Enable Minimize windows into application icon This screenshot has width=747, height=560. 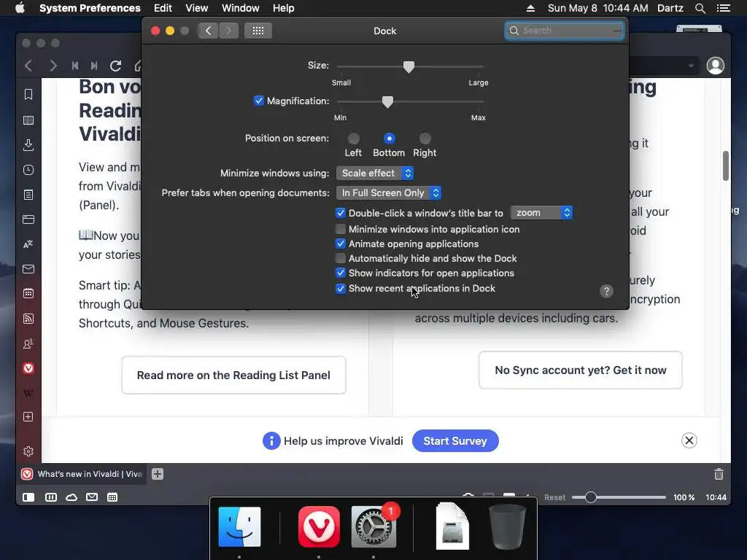tap(340, 229)
